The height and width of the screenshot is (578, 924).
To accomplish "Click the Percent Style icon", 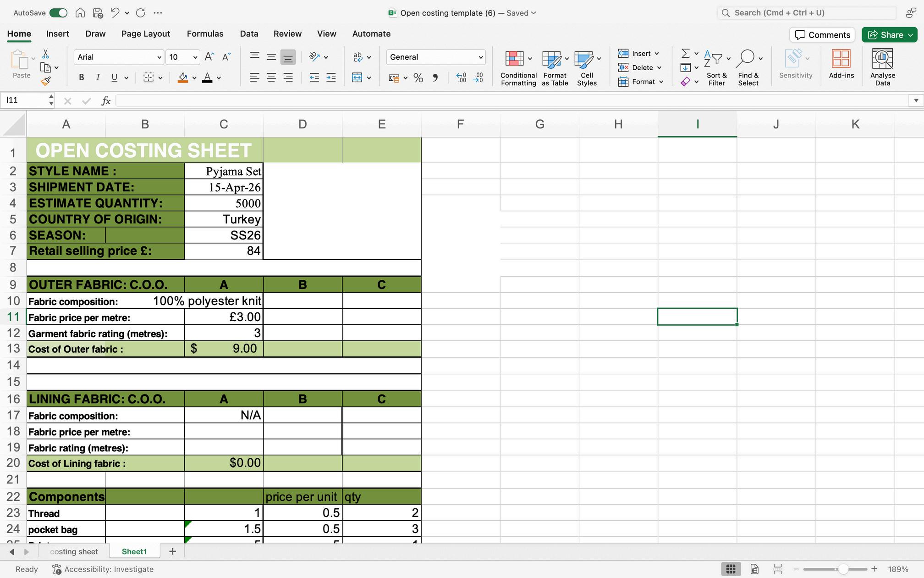I will click(x=418, y=78).
